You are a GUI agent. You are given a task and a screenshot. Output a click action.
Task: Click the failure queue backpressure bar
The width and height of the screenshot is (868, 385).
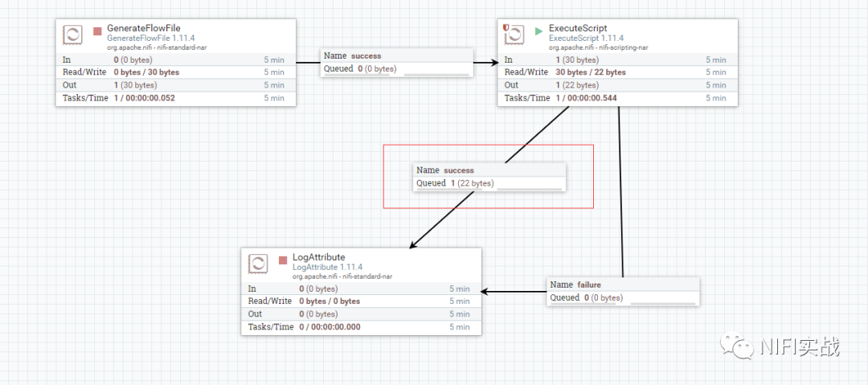click(x=663, y=303)
